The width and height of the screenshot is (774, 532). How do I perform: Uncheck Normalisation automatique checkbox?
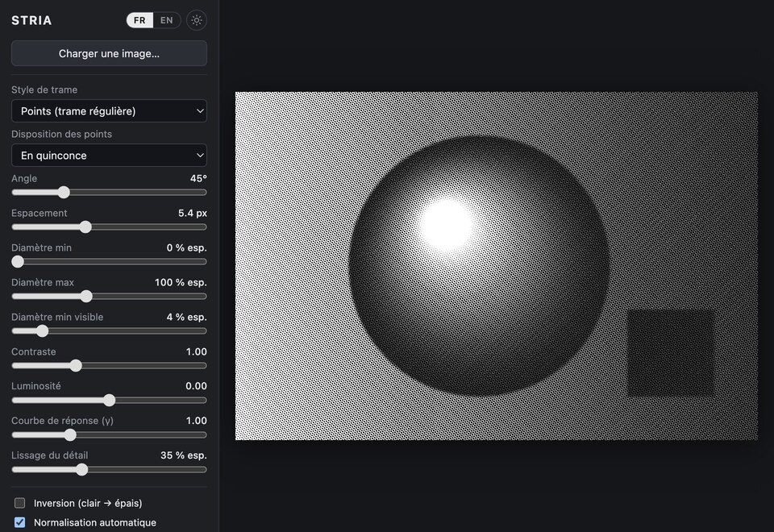click(x=19, y=522)
